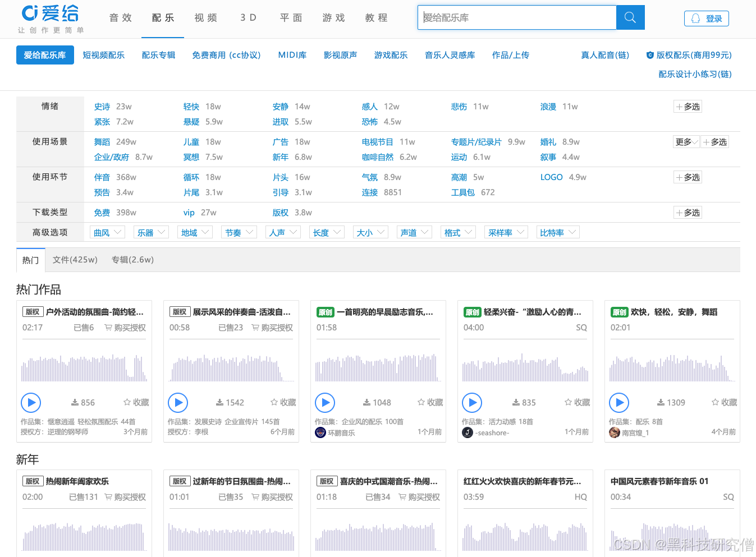Open 配乐设计小练习(链) link

tap(695, 74)
